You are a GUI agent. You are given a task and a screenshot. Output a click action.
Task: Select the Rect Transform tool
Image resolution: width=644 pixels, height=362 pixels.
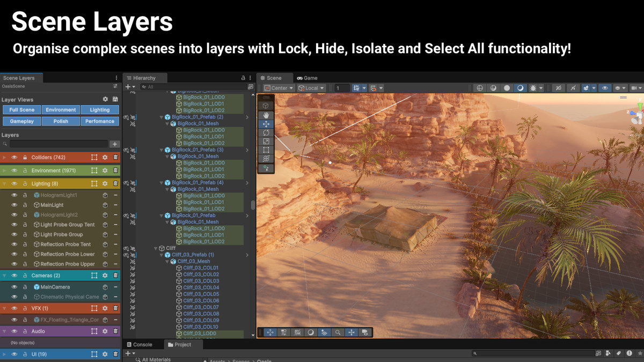(266, 149)
